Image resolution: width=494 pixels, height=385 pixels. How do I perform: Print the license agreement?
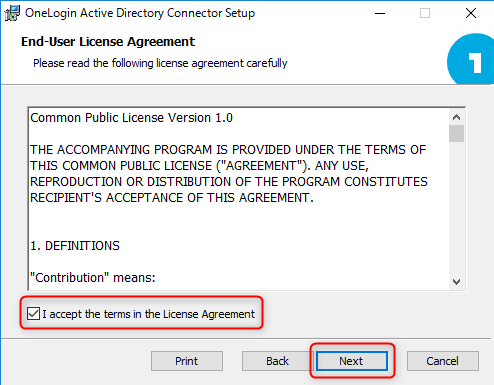click(x=187, y=361)
